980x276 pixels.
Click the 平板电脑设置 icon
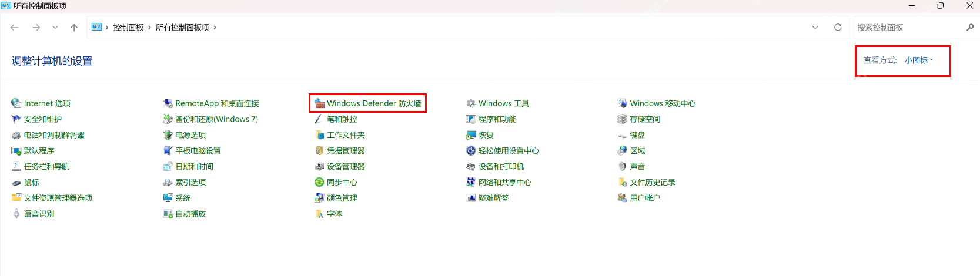pyautogui.click(x=168, y=151)
